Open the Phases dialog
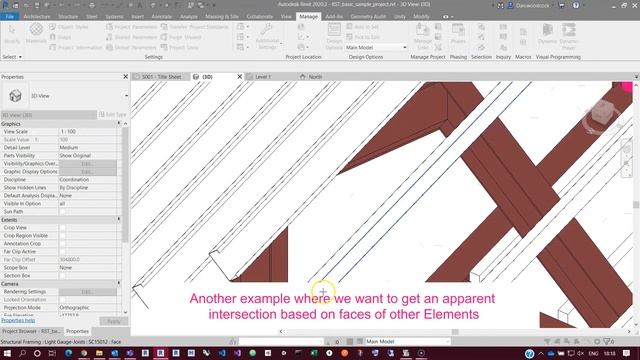This screenshot has width=640, height=360. click(458, 34)
